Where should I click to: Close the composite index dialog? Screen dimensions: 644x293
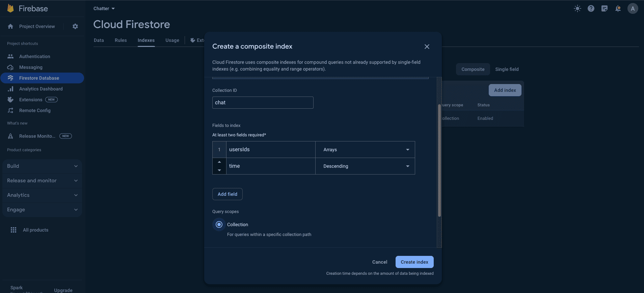[x=427, y=47]
